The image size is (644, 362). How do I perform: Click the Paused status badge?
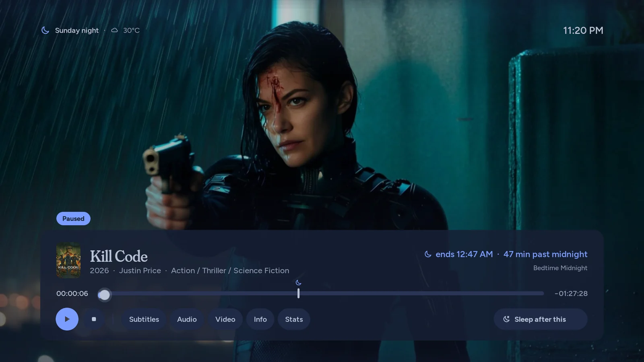73,218
